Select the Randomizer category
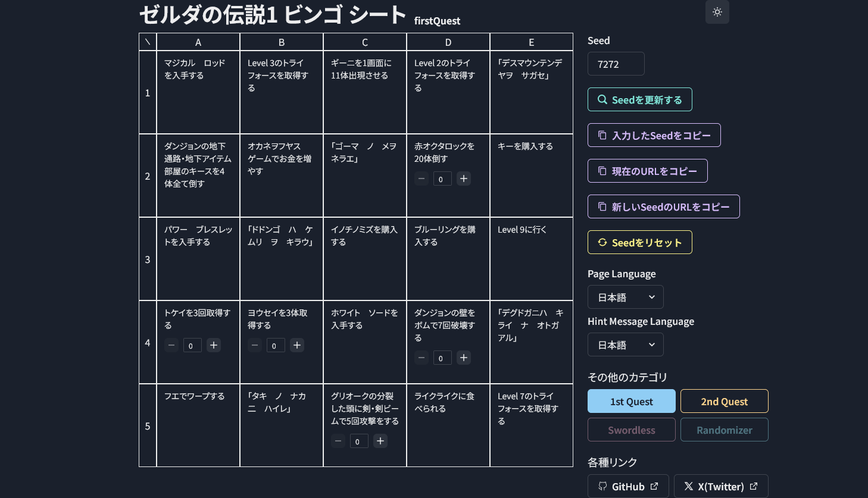This screenshot has height=498, width=868. point(725,430)
